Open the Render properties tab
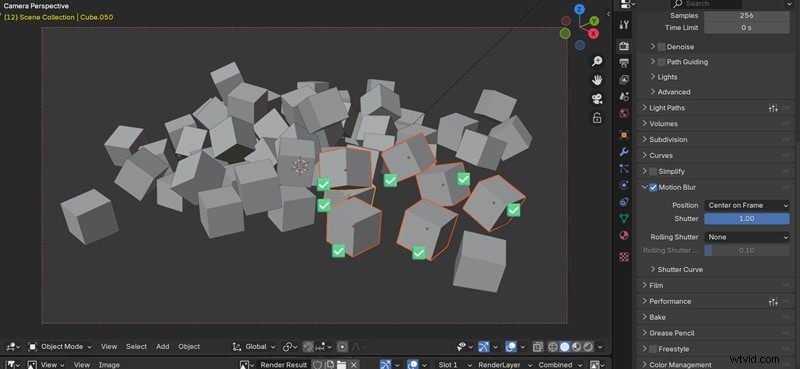The height and width of the screenshot is (369, 800). click(623, 46)
